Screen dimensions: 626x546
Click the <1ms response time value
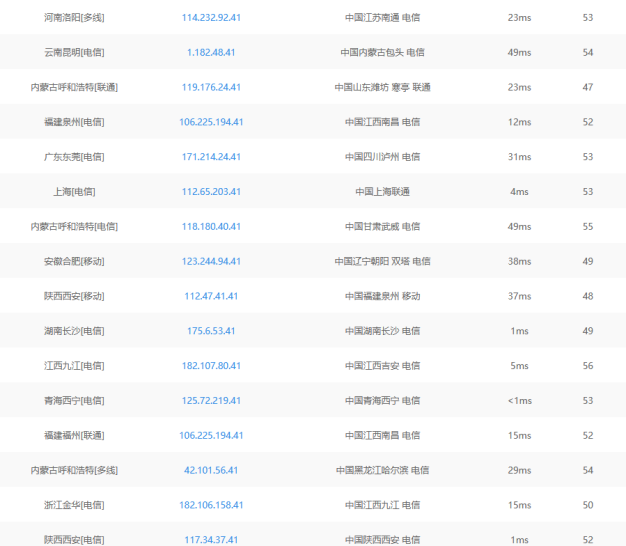[x=519, y=400]
